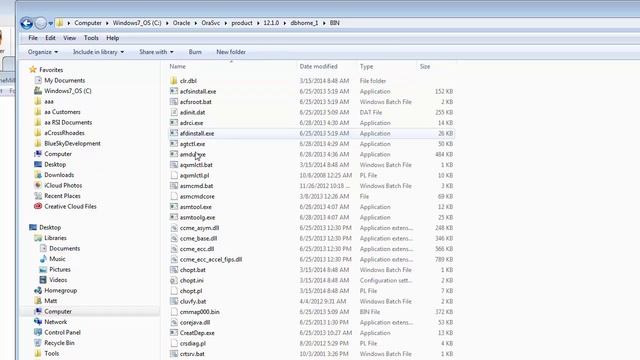Screen dimensions: 640x360
Task: Open Include in library dropdown
Action: (98, 52)
